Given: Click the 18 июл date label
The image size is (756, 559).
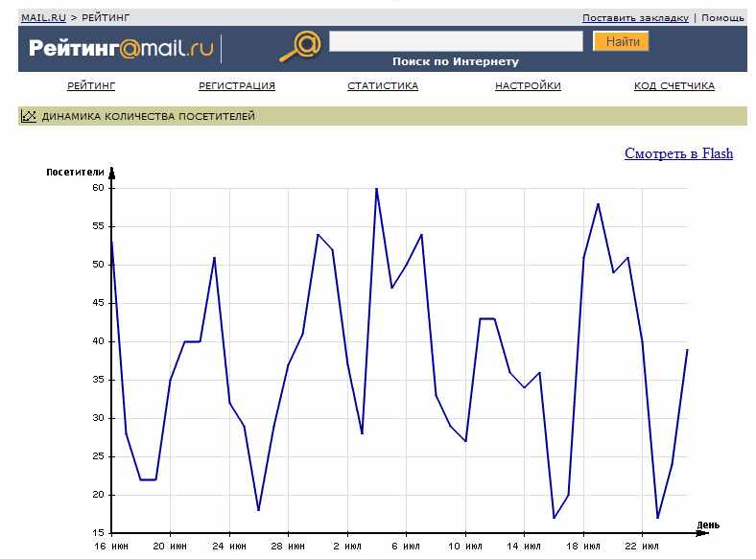Looking at the screenshot, I should (x=583, y=546).
